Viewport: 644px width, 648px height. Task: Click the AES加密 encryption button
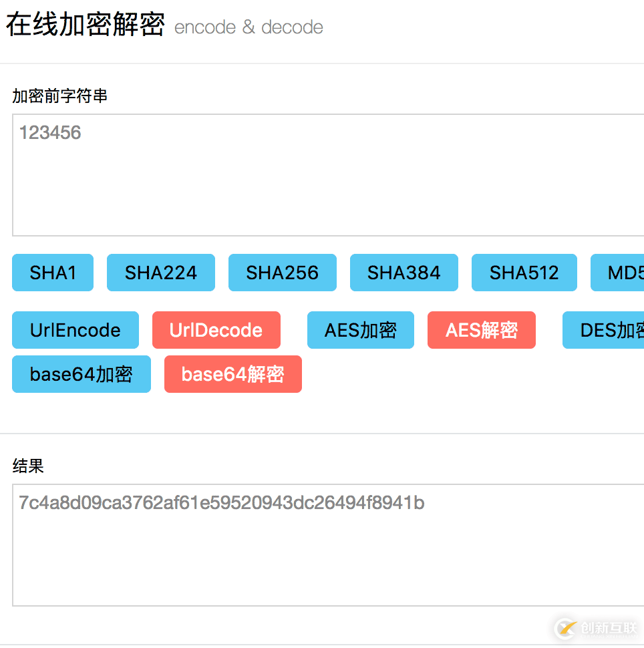tap(360, 330)
